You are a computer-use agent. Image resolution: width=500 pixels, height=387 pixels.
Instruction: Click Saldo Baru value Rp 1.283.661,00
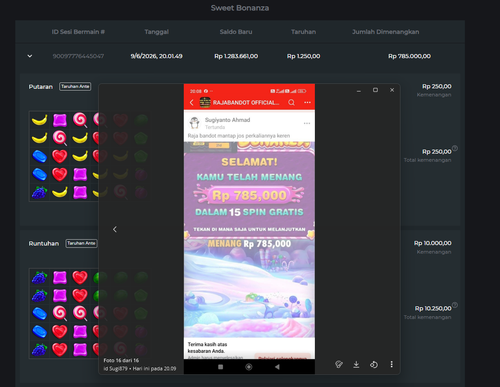tap(236, 56)
